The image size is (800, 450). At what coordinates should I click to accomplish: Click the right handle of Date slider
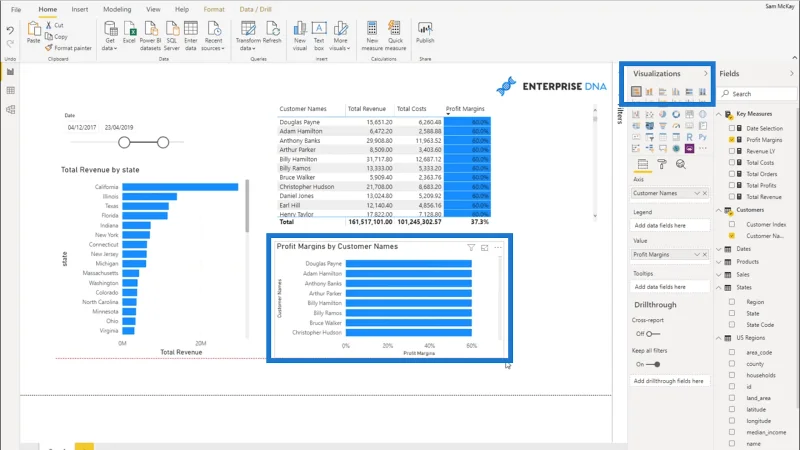pyautogui.click(x=163, y=142)
